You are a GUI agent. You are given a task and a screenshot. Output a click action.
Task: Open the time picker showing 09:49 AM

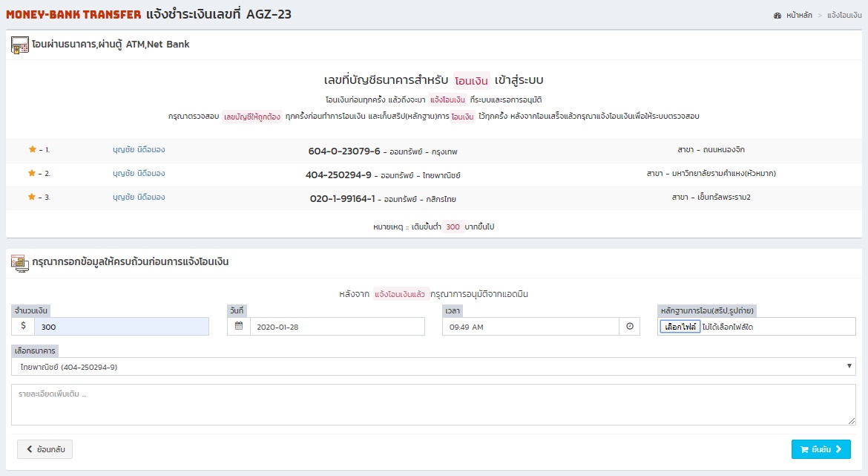[x=530, y=327]
